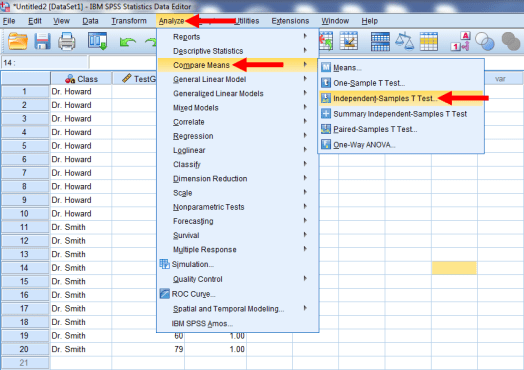The image size is (524, 370).
Task: Open the Edit menu
Action: click(x=35, y=21)
